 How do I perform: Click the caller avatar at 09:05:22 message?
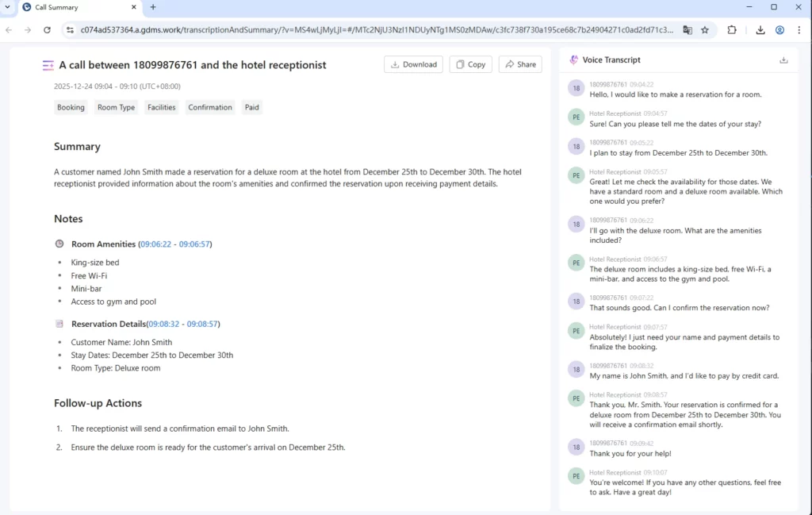pos(576,146)
